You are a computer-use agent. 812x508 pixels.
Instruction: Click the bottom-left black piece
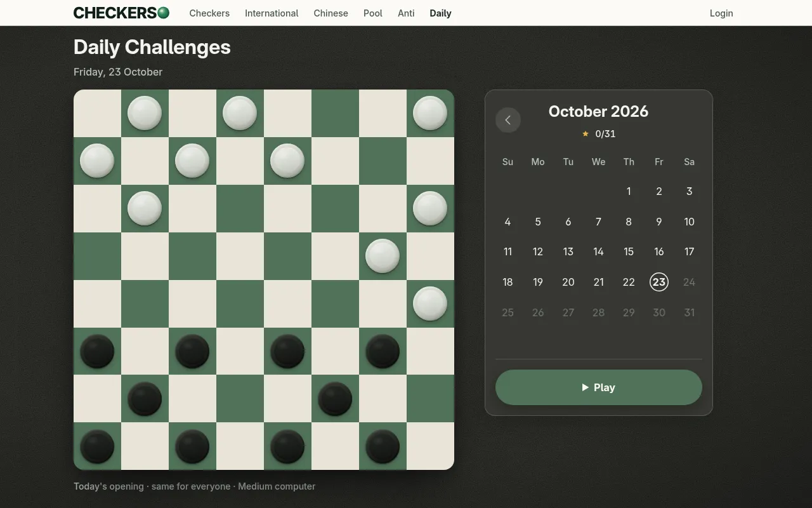click(x=97, y=446)
